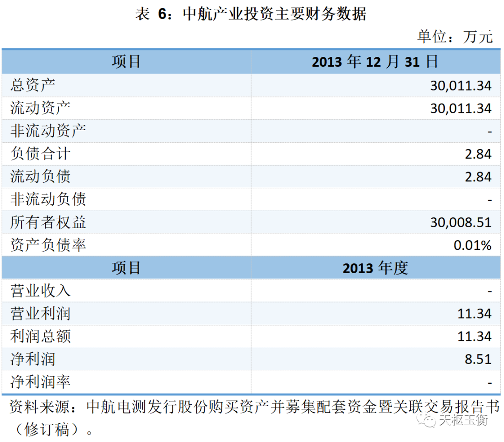504x442 pixels.
Task: Click the WeChat logo watermark icon
Action: click(x=427, y=421)
